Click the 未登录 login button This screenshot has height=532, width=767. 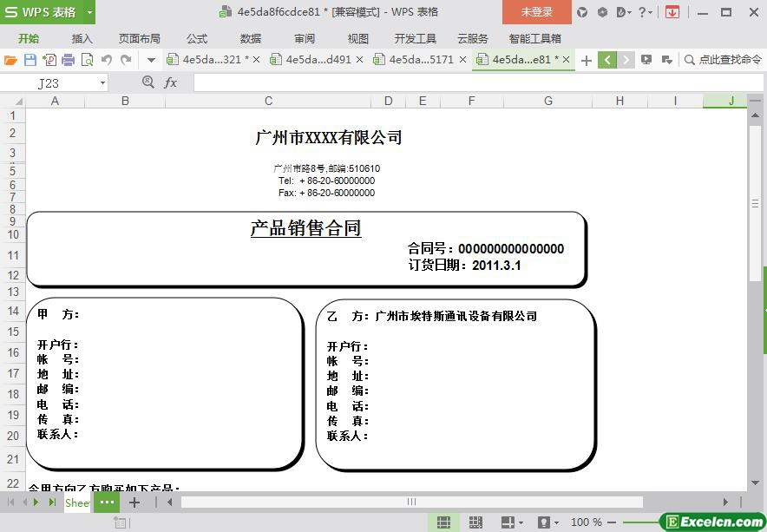(536, 12)
